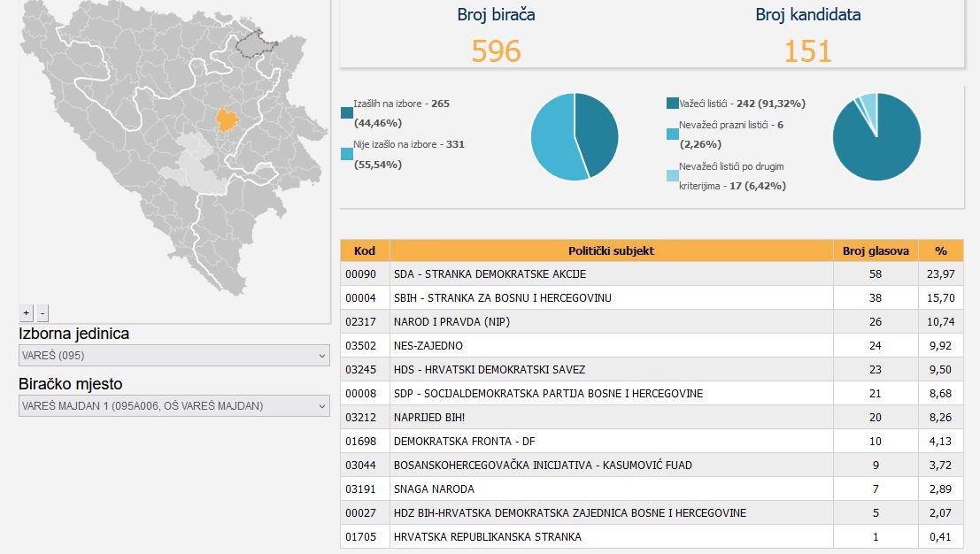Sort by the % column header
The height and width of the screenshot is (554, 980).
click(x=941, y=250)
